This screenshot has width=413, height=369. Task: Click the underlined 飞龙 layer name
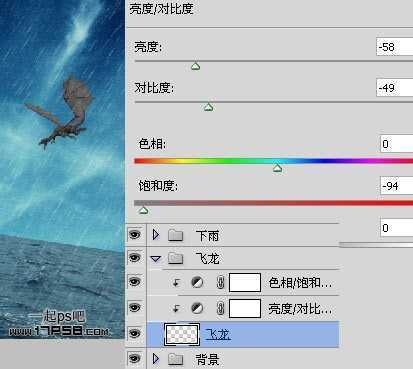[218, 334]
